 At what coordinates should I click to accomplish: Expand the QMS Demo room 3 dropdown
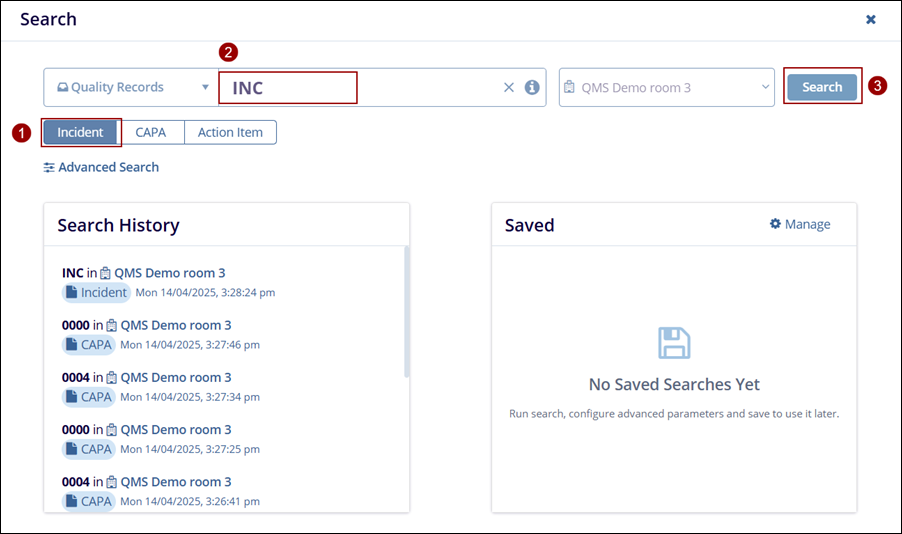tap(667, 88)
